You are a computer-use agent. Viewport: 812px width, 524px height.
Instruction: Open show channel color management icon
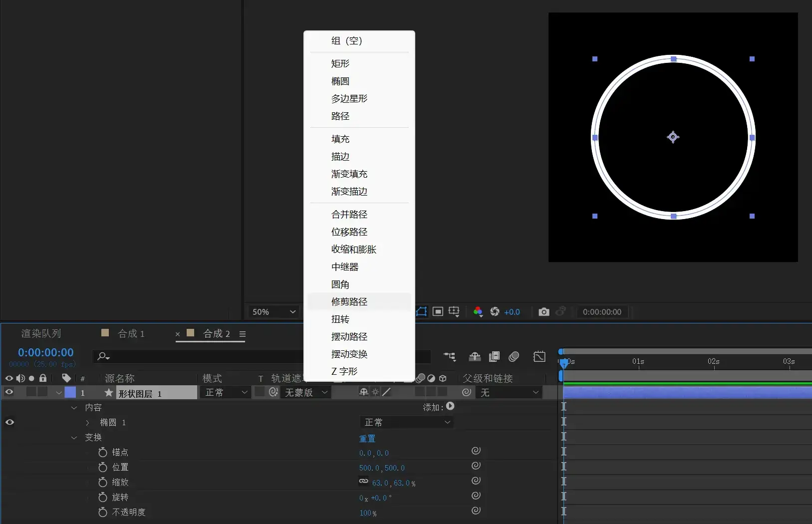(478, 312)
